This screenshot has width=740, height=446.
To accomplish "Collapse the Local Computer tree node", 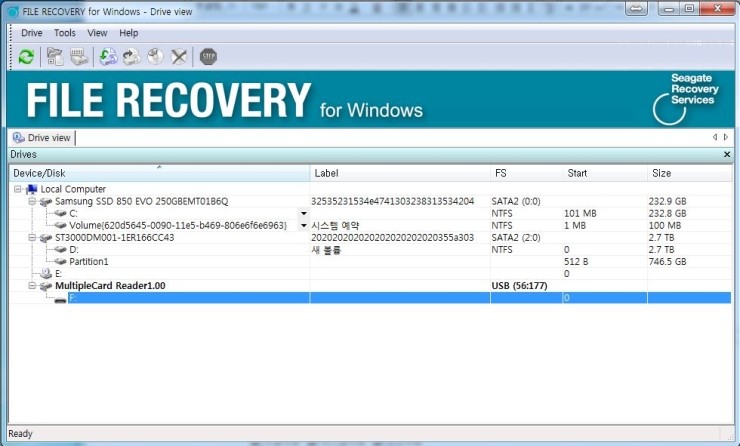I will pos(17,189).
